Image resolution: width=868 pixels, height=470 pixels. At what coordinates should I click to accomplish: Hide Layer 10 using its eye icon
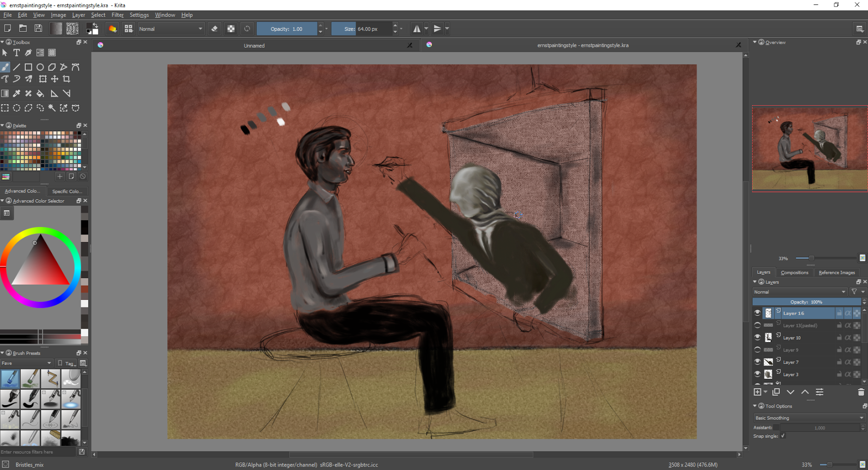(758, 337)
